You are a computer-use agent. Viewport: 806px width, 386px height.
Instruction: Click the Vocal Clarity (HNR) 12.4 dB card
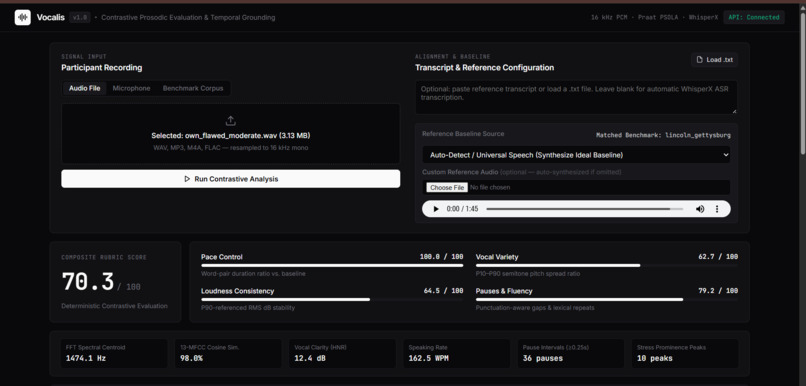point(342,353)
